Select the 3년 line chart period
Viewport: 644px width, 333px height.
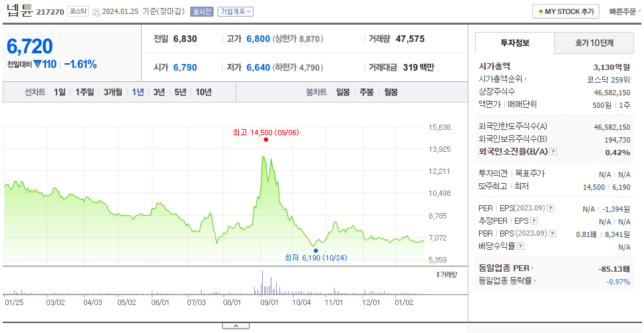(159, 92)
